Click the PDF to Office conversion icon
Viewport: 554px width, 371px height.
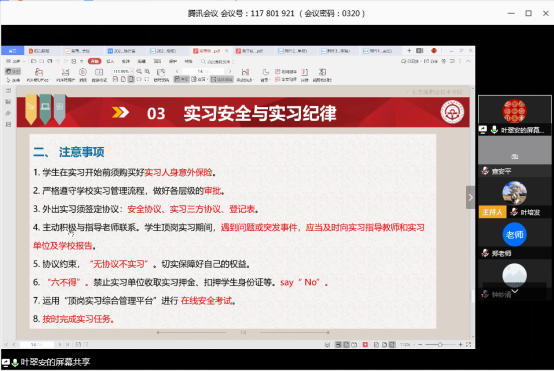(39, 72)
